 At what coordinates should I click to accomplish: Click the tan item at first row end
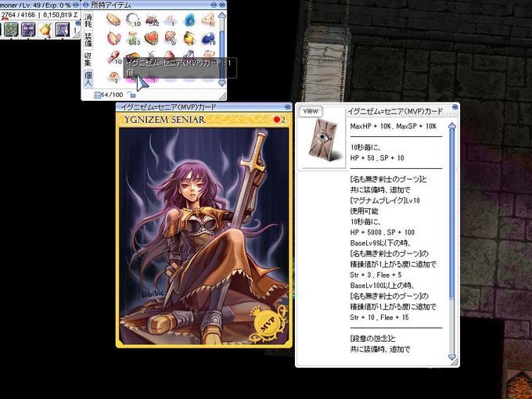coord(208,20)
